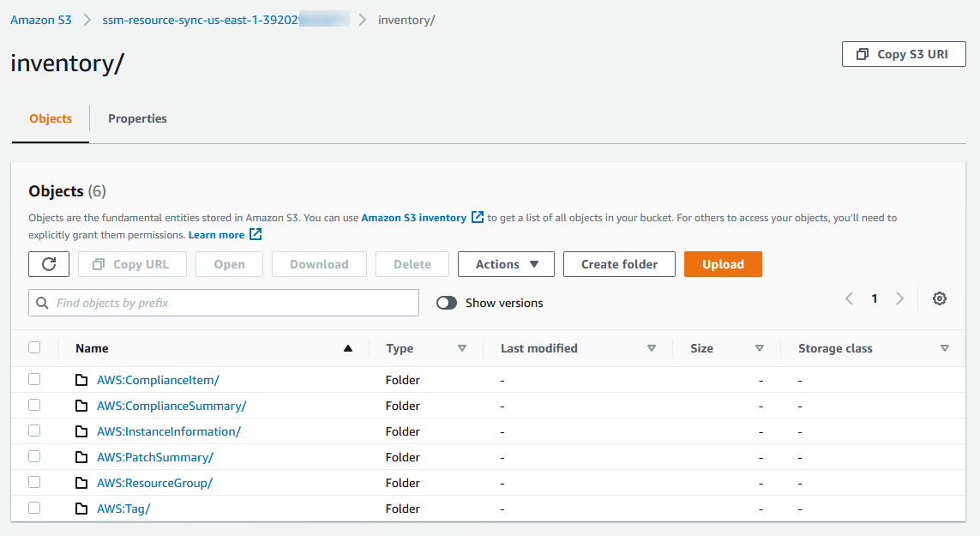Image resolution: width=980 pixels, height=536 pixels.
Task: Go to the next page of objects
Action: point(900,298)
